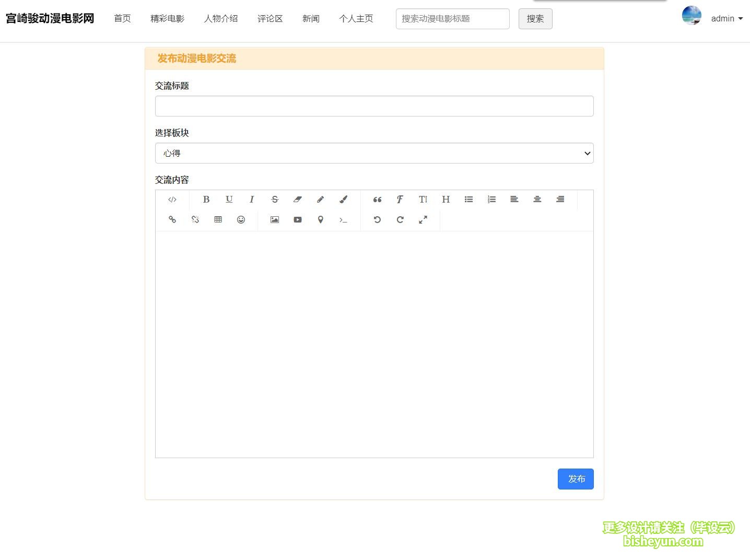The image size is (750, 560).
Task: Expand the 选择板块 dropdown
Action: coord(374,153)
